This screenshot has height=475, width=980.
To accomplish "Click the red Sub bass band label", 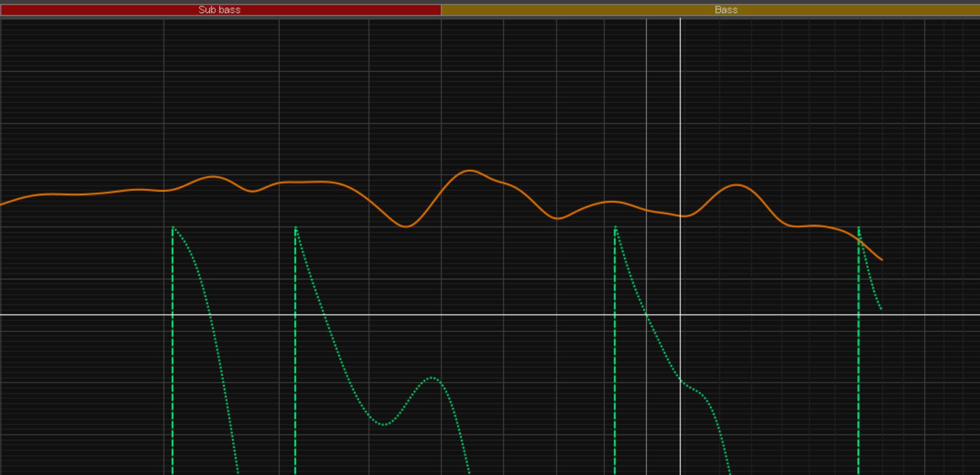I will [219, 10].
